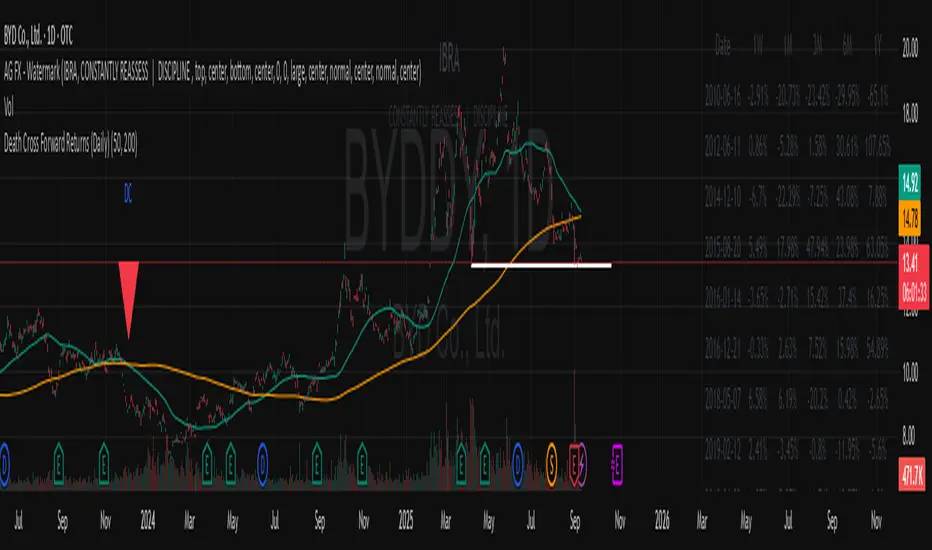This screenshot has height=550, width=932.
Task: Click the Vol indicator legend
Action: click(8, 108)
